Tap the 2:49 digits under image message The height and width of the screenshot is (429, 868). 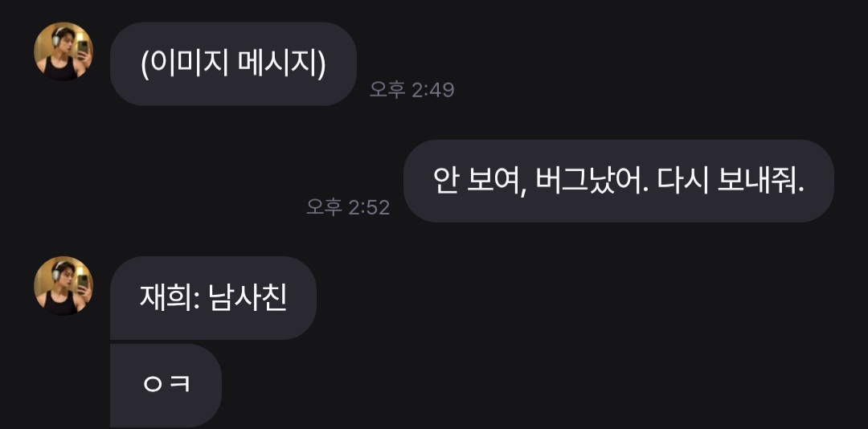[433, 90]
